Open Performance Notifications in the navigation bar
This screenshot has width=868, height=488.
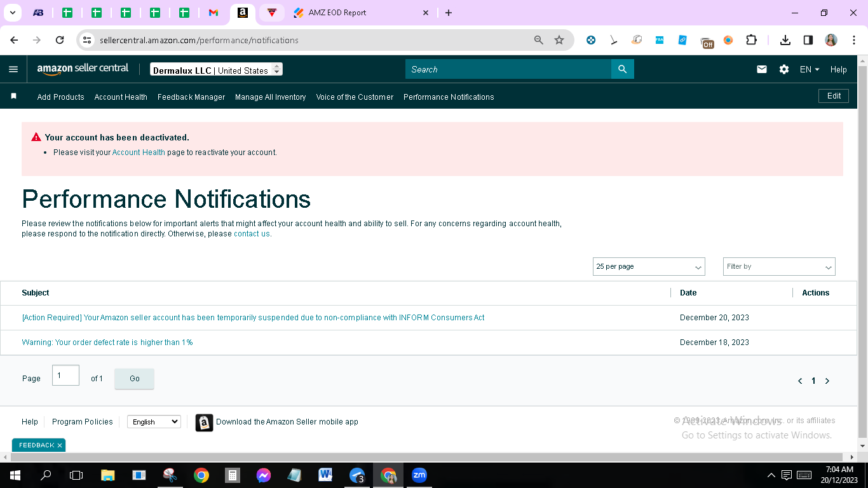(449, 97)
